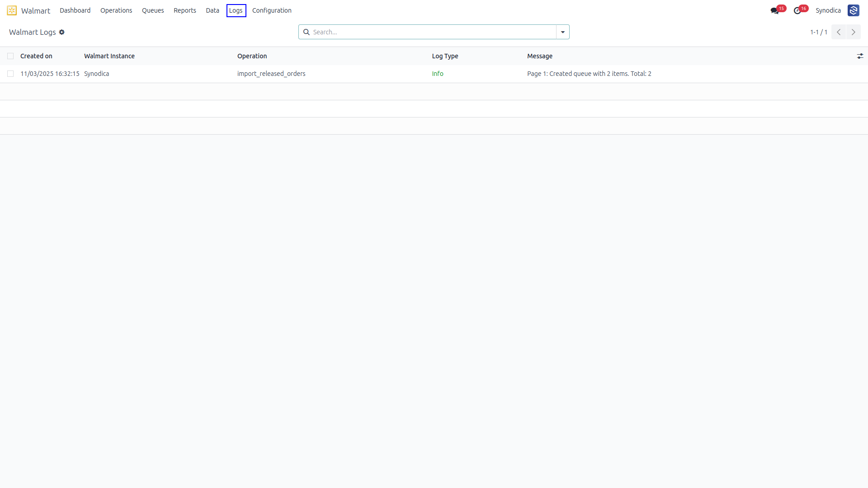
Task: Open log dated 11/03/2025 16:32:15
Action: [50, 74]
